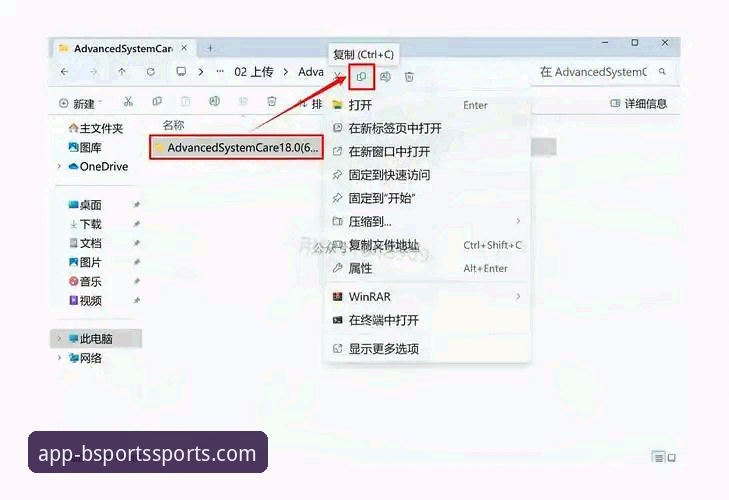Open 图库 in the sidebar
The image size is (729, 500).
[85, 147]
